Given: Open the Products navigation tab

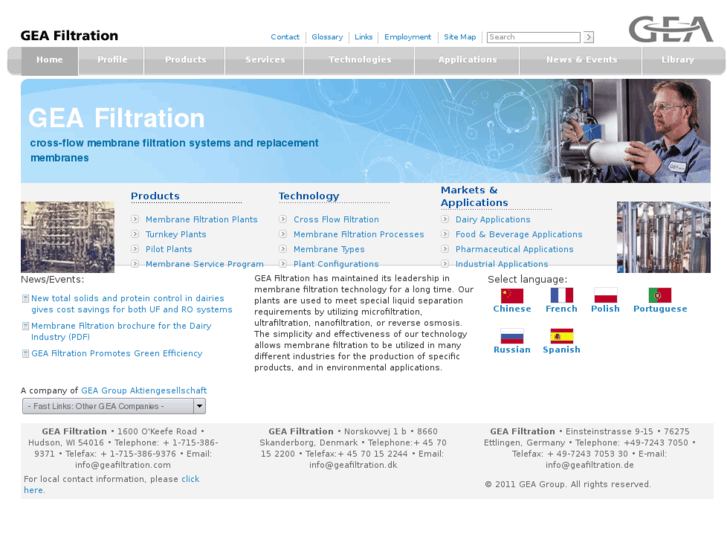Looking at the screenshot, I should [x=185, y=60].
